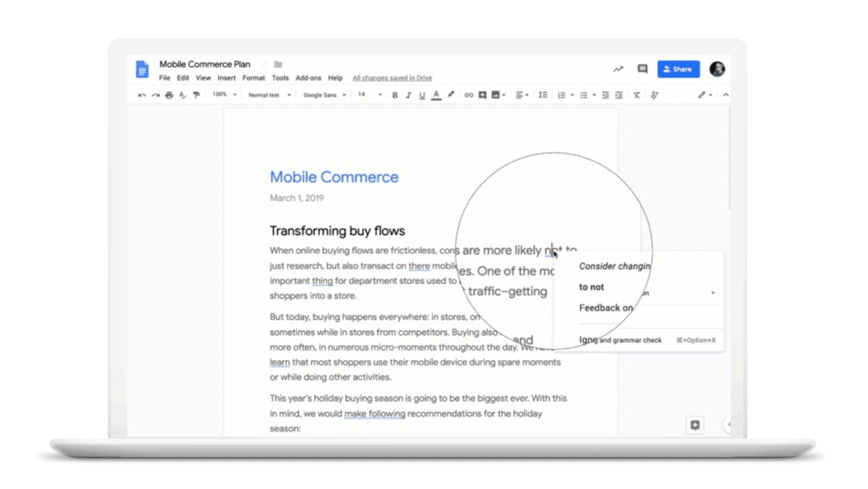Click the move to folder icon
Image resolution: width=868 pixels, height=489 pixels.
pyautogui.click(x=278, y=64)
